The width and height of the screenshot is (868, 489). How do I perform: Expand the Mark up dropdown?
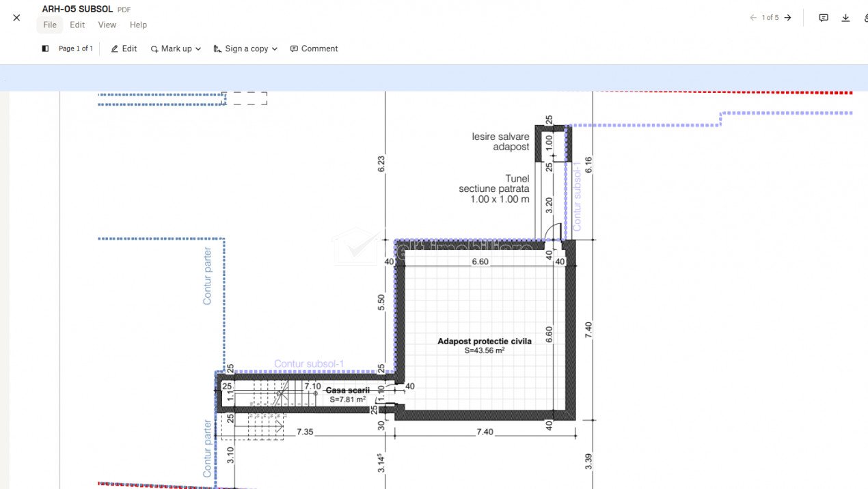(176, 48)
